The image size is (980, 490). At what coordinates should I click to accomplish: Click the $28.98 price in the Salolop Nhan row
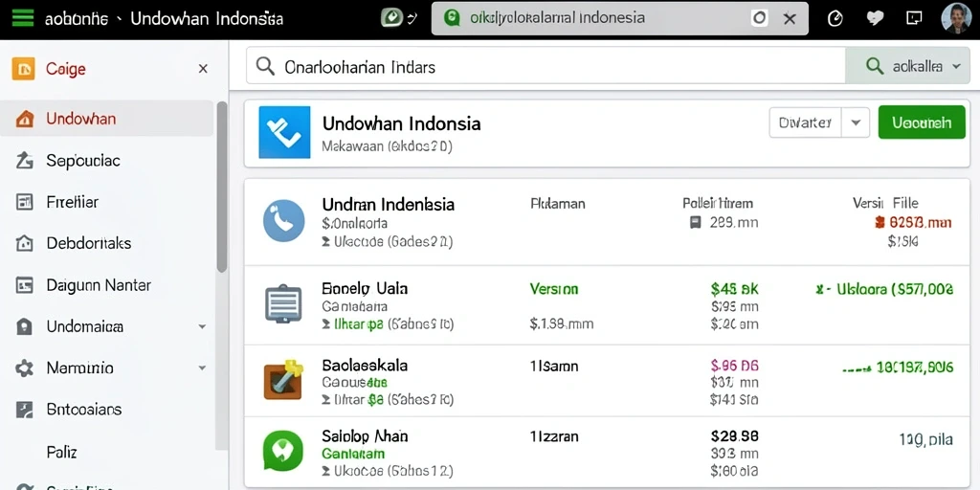(734, 435)
